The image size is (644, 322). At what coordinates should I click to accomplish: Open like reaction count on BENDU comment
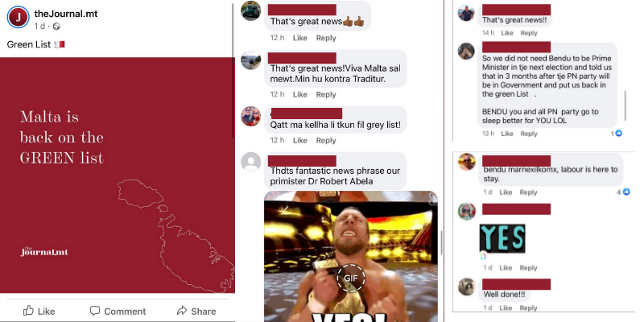[x=616, y=134]
